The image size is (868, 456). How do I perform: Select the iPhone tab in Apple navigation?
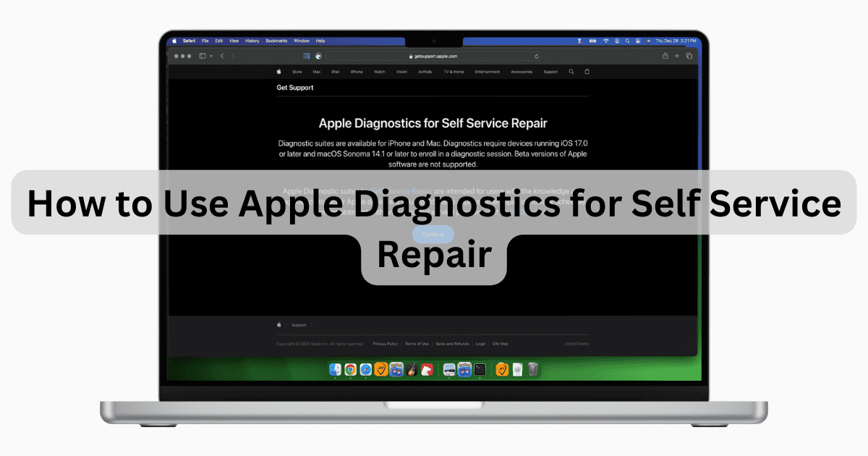coord(357,72)
